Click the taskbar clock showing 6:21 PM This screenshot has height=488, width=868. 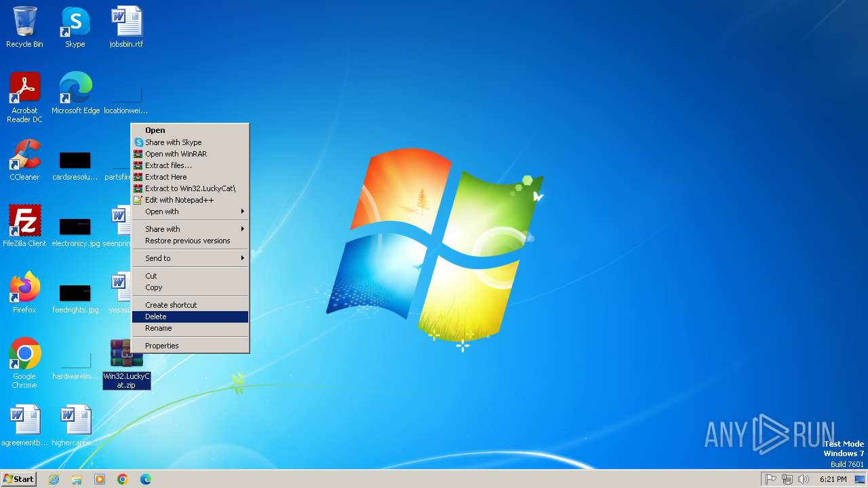[x=833, y=479]
